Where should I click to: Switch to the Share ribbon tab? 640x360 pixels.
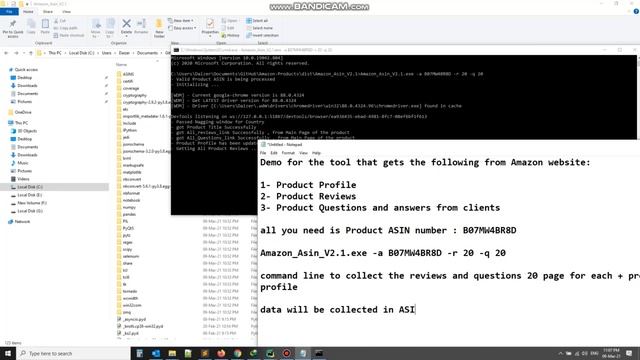tap(48, 12)
